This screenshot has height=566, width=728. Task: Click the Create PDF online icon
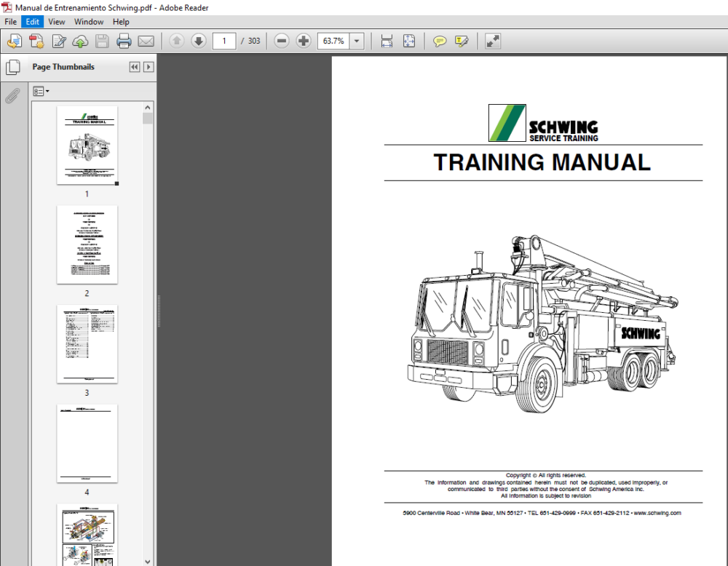tap(36, 41)
